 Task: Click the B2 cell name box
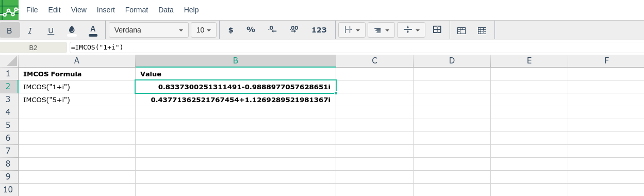point(34,47)
